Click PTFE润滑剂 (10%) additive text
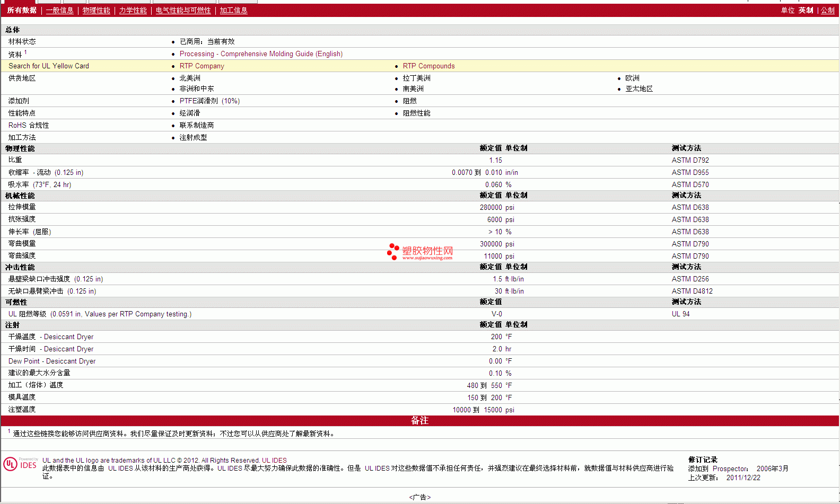 click(209, 101)
